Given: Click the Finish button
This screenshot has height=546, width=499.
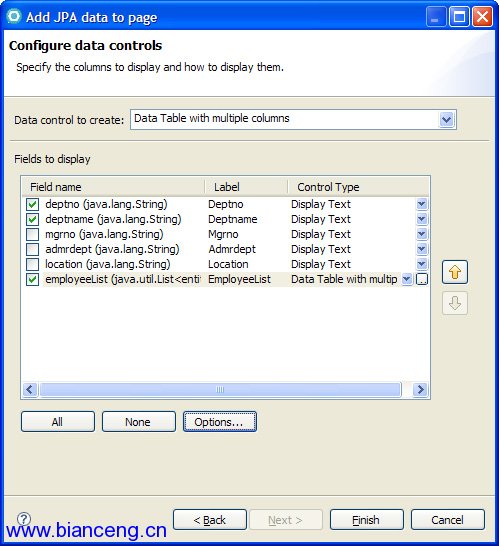Looking at the screenshot, I should 367,520.
